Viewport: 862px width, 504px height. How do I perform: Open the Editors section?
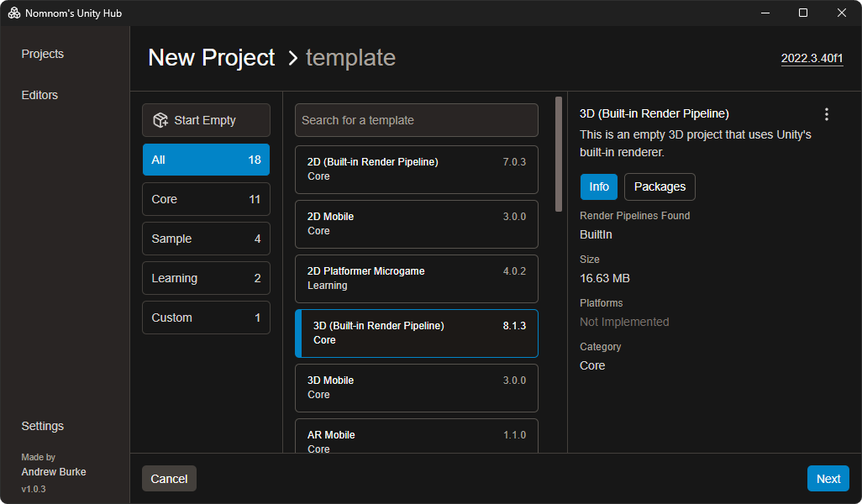39,95
